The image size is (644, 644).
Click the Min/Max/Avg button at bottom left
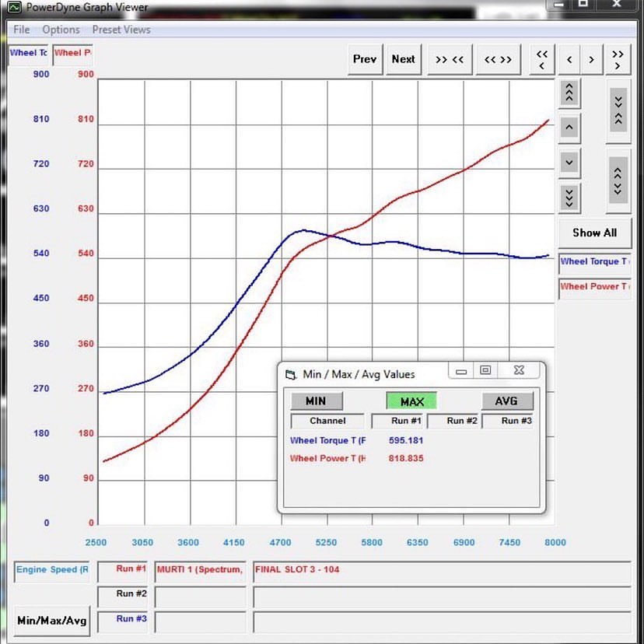[52, 621]
